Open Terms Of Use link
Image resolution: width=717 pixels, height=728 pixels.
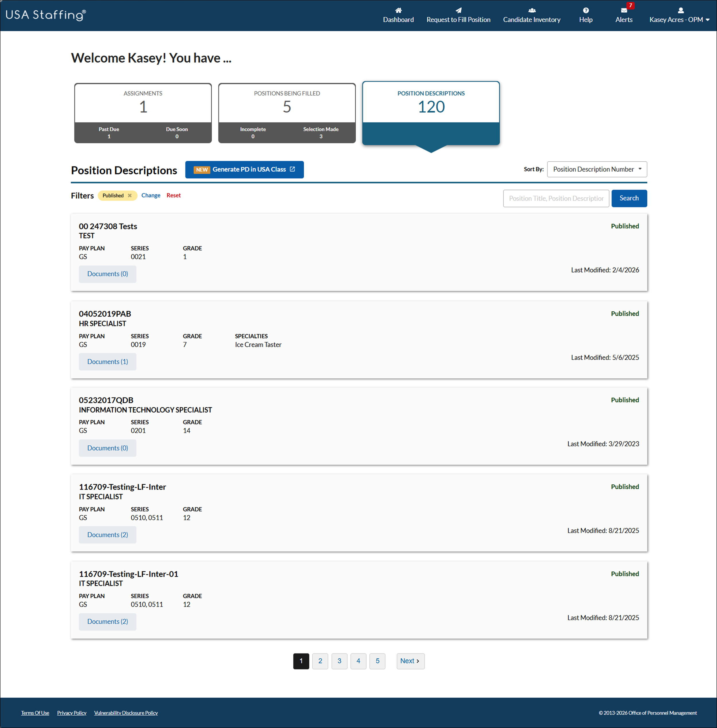(x=35, y=713)
